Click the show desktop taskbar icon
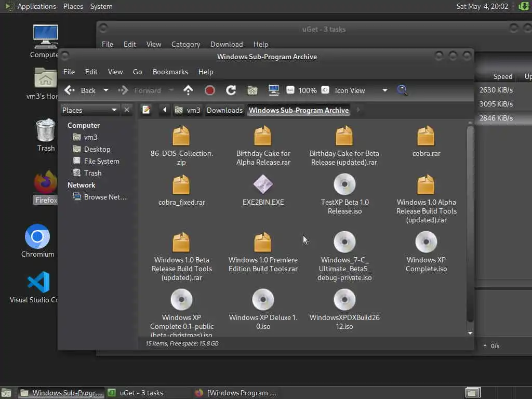 [x=6, y=393]
